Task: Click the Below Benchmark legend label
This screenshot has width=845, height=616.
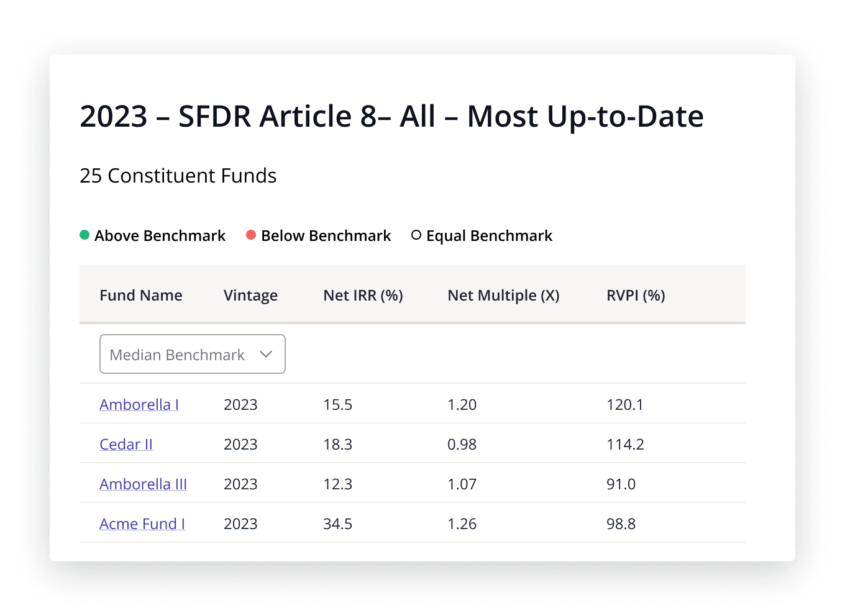Action: click(326, 235)
